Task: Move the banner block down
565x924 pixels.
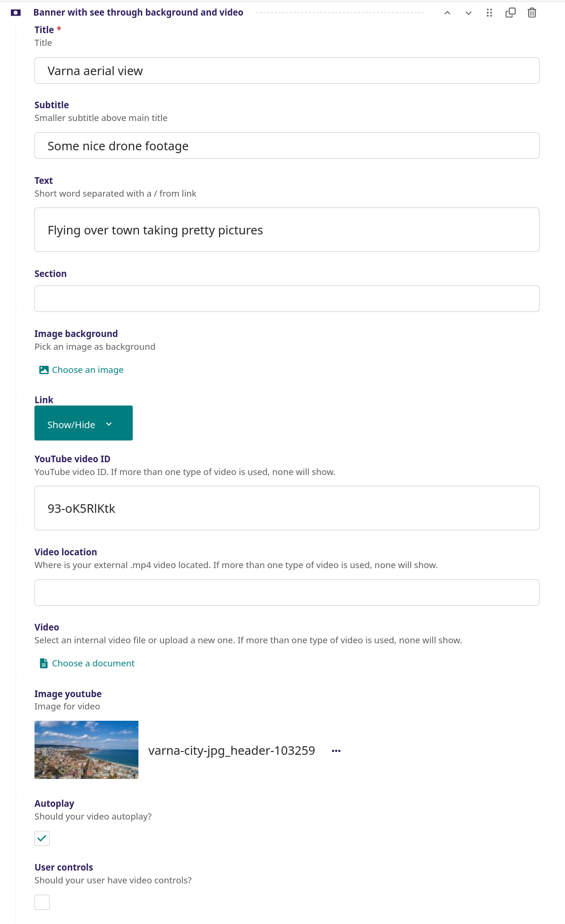Action: tap(469, 13)
